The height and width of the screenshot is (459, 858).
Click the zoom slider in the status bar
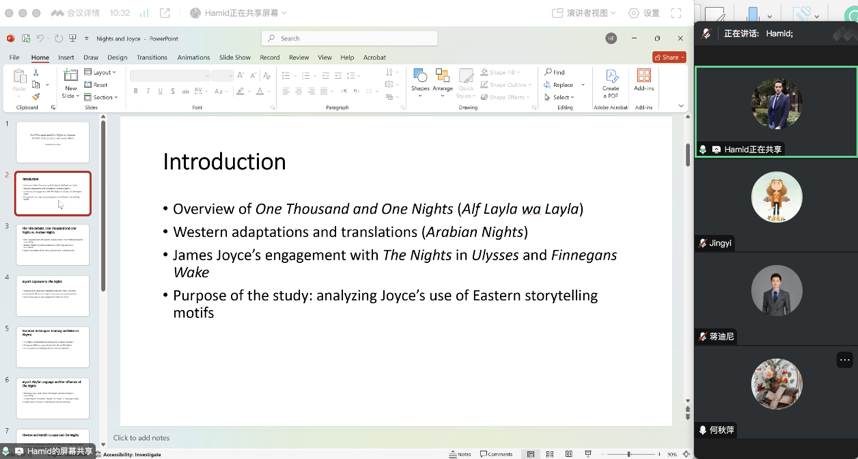(629, 454)
